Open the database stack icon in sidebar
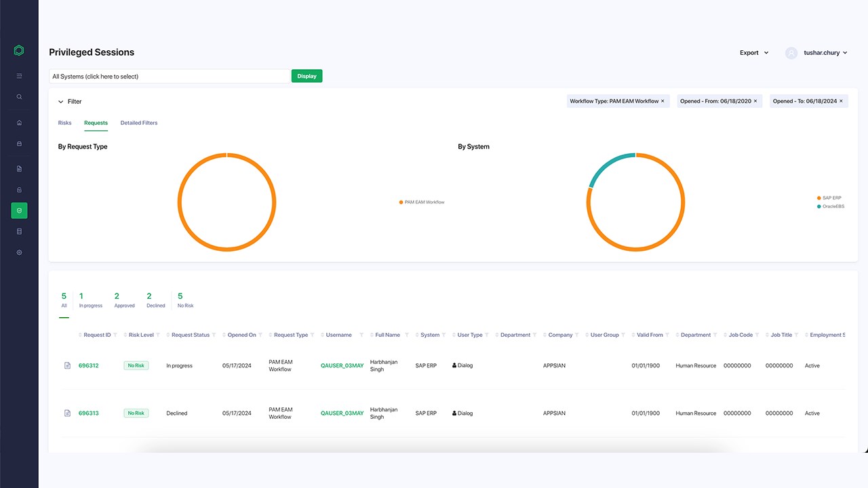The image size is (868, 488). [19, 232]
